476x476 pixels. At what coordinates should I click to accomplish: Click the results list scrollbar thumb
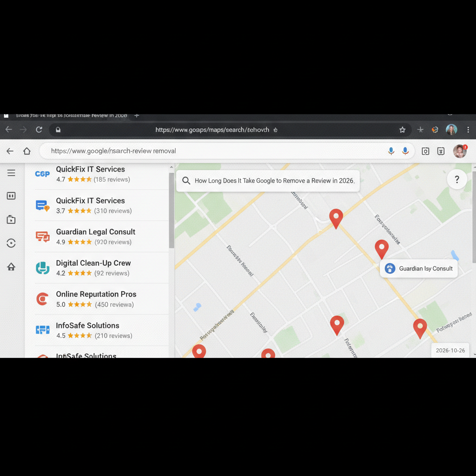(172, 211)
